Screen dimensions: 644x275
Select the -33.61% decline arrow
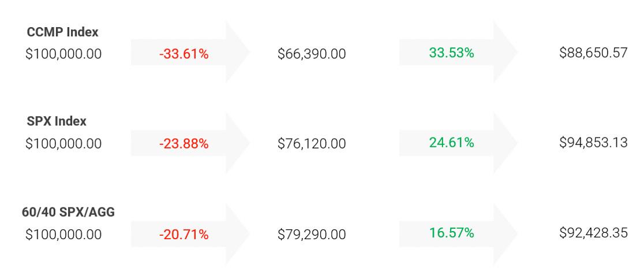(190, 52)
